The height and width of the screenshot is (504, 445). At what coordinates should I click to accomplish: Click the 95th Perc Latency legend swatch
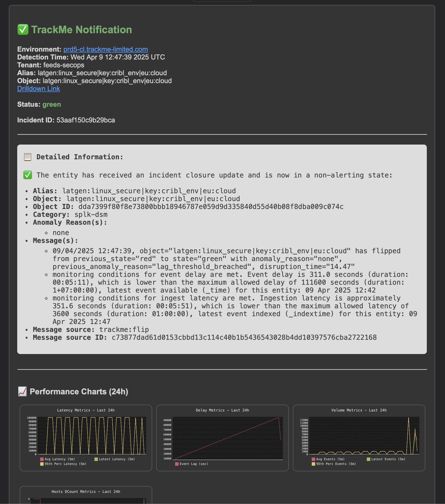point(42,464)
